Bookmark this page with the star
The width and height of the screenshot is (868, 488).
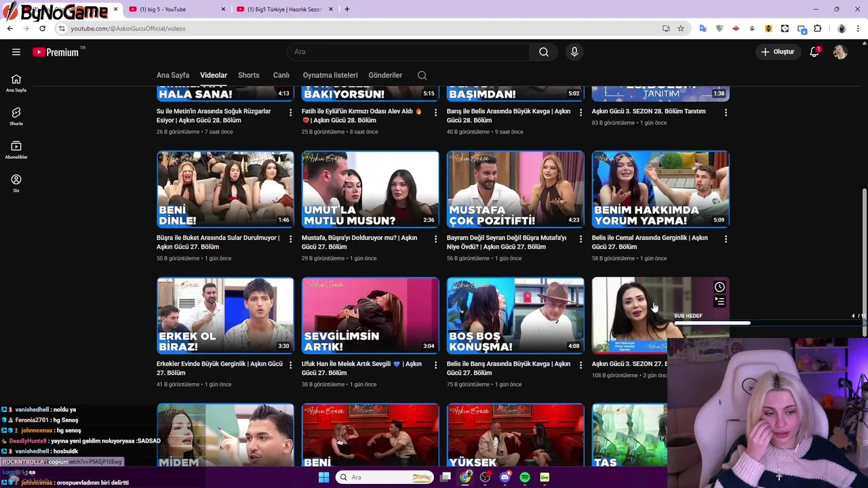pyautogui.click(x=681, y=28)
